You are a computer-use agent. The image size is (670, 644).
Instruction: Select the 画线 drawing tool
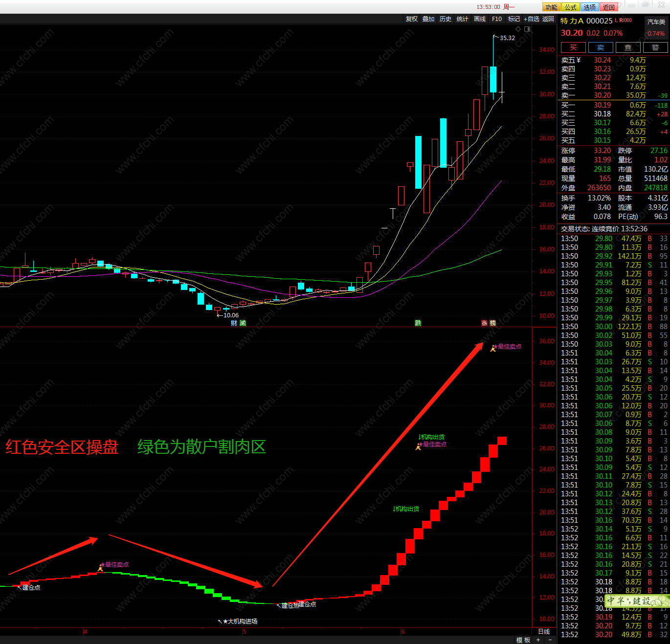tap(480, 19)
